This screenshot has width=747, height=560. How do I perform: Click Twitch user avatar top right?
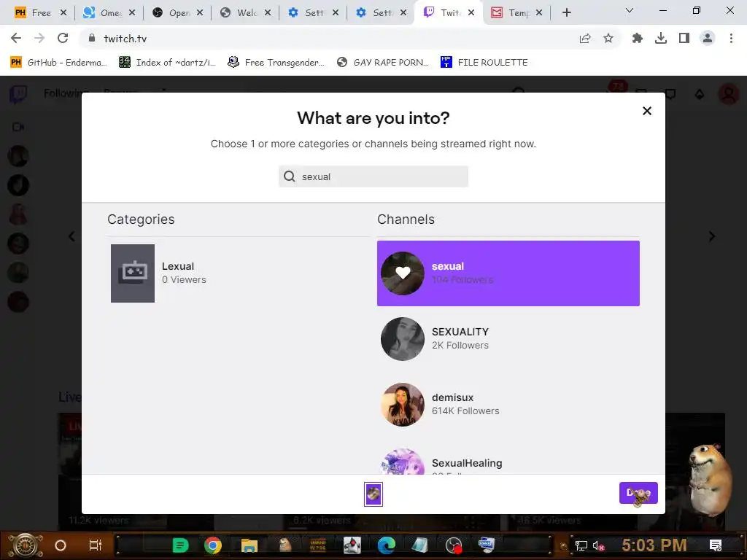tap(729, 94)
